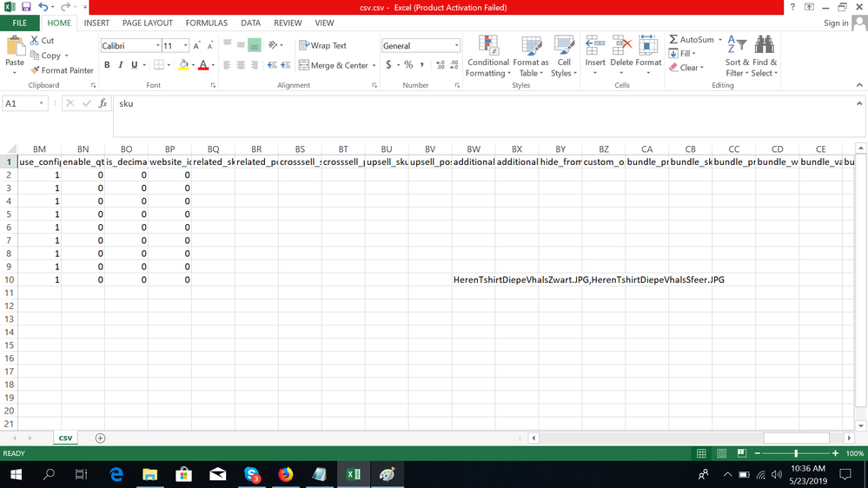Switch to the PAGE LAYOUT tab
This screenshot has width=868, height=488.
click(147, 23)
